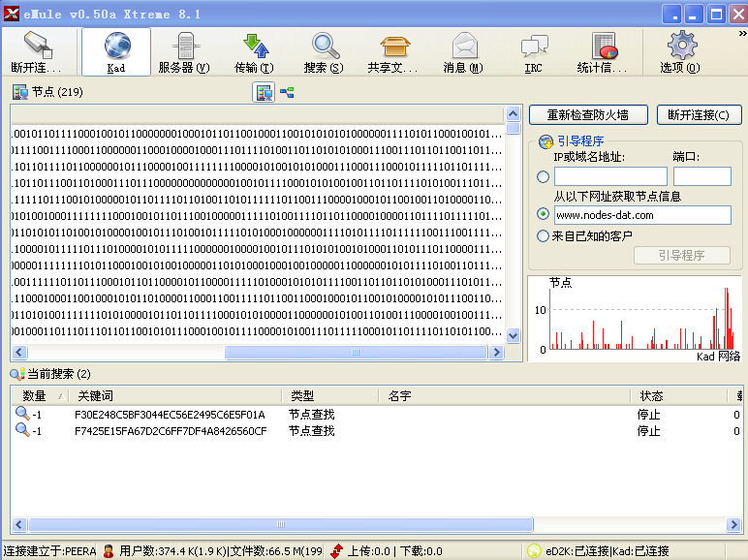Switch to the contacts list view icon
This screenshot has height=560, width=748.
(264, 92)
